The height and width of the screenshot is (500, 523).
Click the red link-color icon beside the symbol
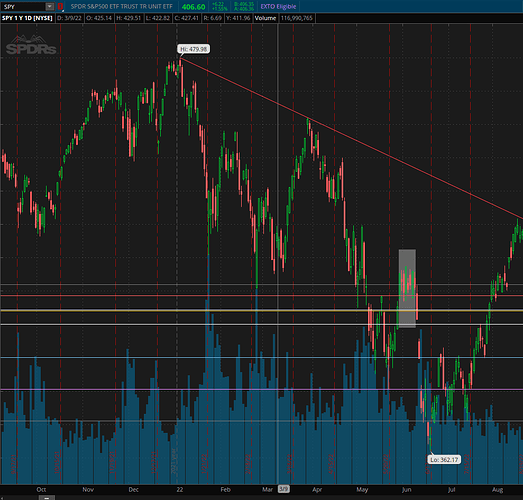(x=60, y=6)
